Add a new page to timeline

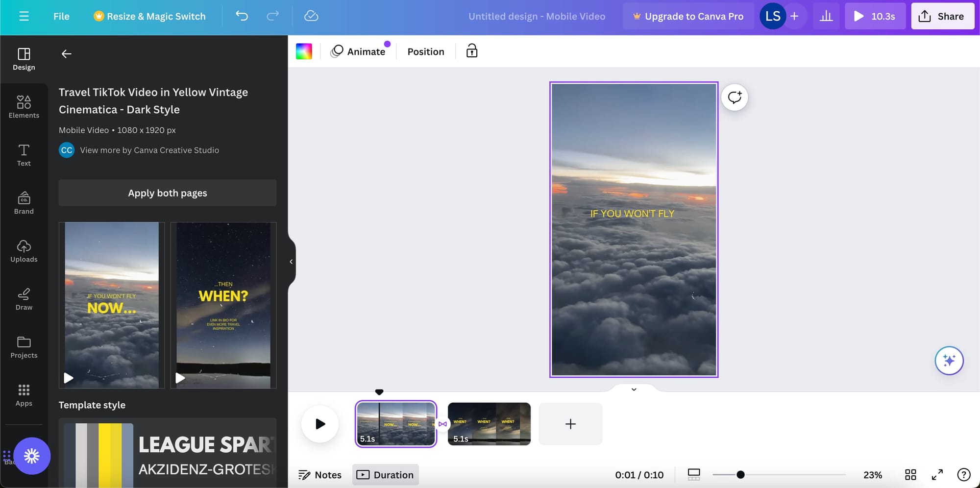coord(570,424)
